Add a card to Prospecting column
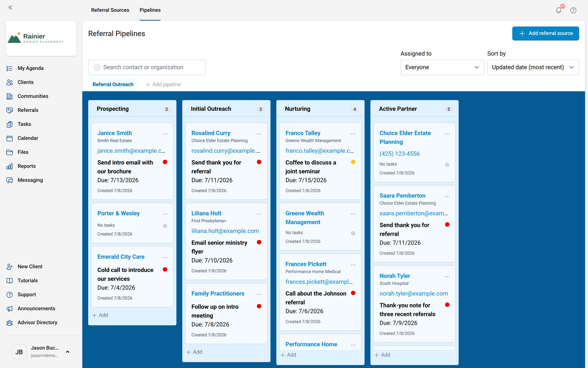Image resolution: width=588 pixels, height=368 pixels. pyautogui.click(x=100, y=315)
